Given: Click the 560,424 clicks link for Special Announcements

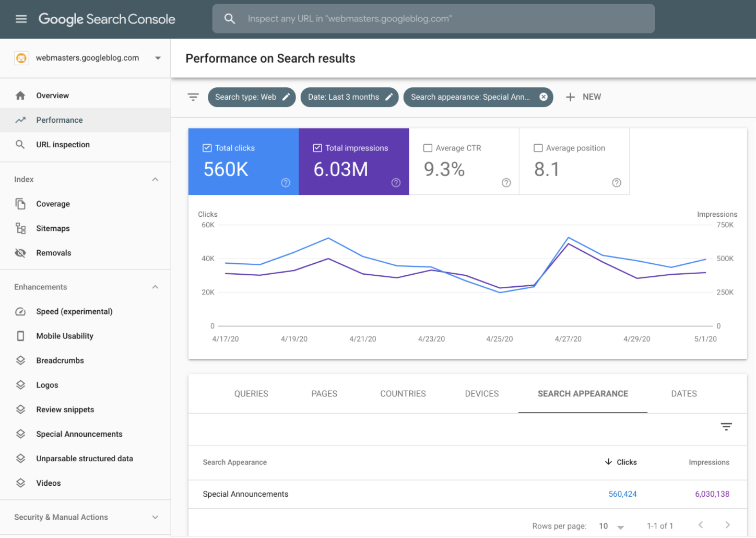Looking at the screenshot, I should coord(622,494).
